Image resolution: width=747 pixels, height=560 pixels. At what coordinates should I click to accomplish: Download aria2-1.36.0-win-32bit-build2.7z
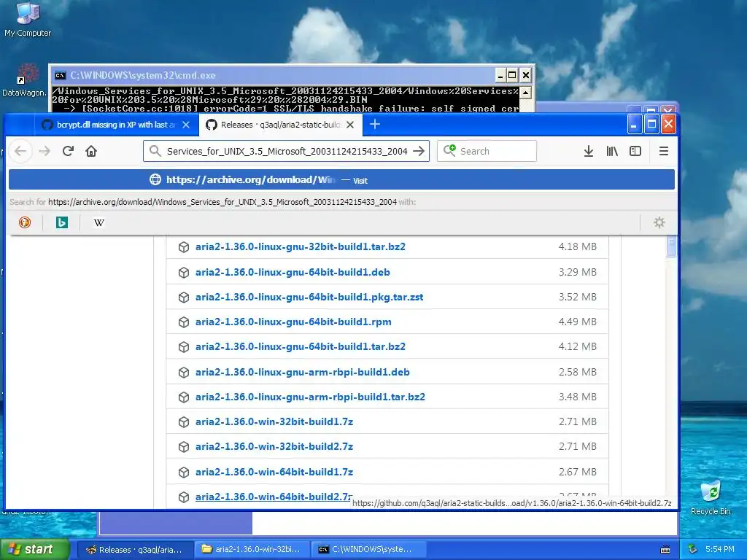[x=274, y=447]
